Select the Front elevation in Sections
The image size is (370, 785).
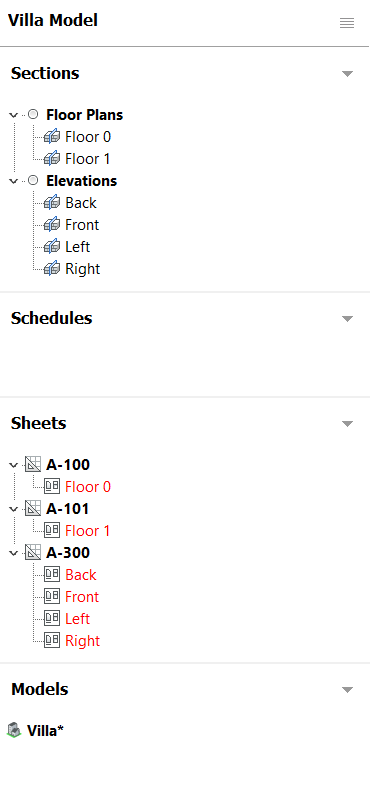coord(82,225)
